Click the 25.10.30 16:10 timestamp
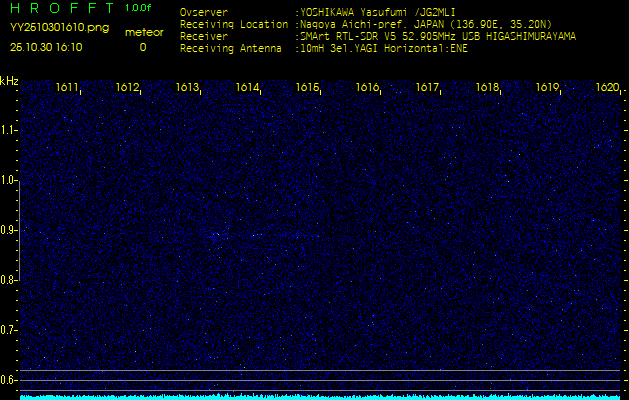The image size is (629, 400). 46,47
